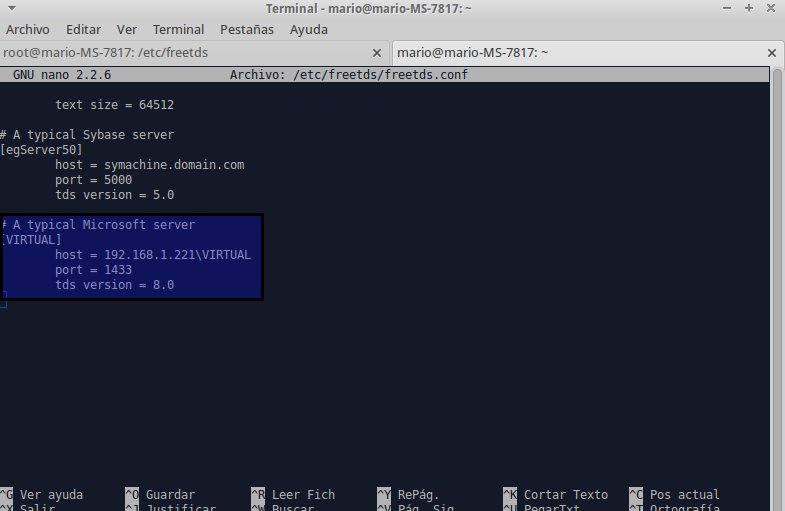
Task: Close the root@mario-MS-7817 /etc/freetds tab
Action: point(377,52)
